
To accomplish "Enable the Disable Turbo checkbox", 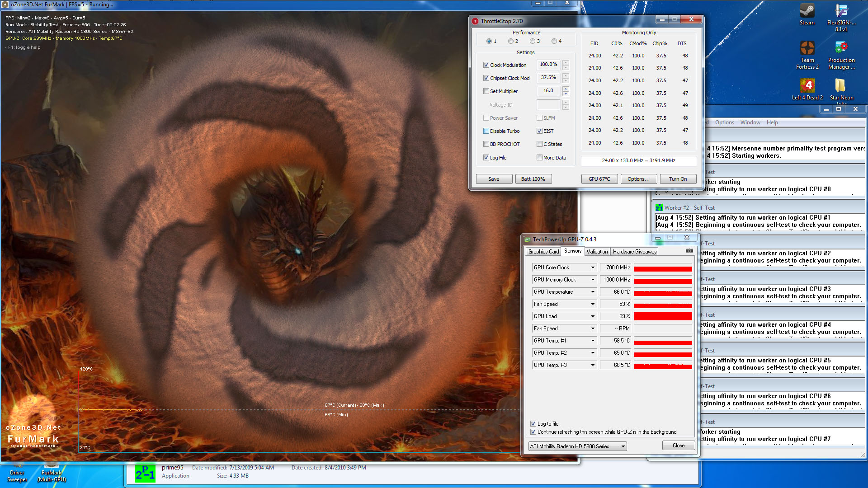I will [486, 131].
